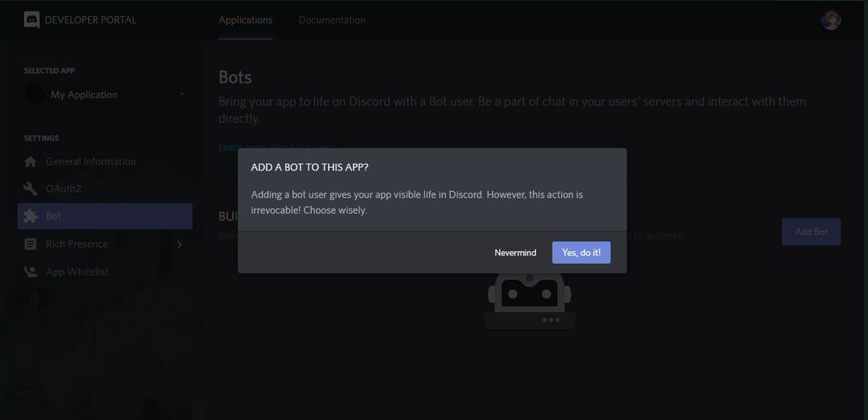The width and height of the screenshot is (868, 420).
Task: Click the OAuth2 wrench icon
Action: 31,189
